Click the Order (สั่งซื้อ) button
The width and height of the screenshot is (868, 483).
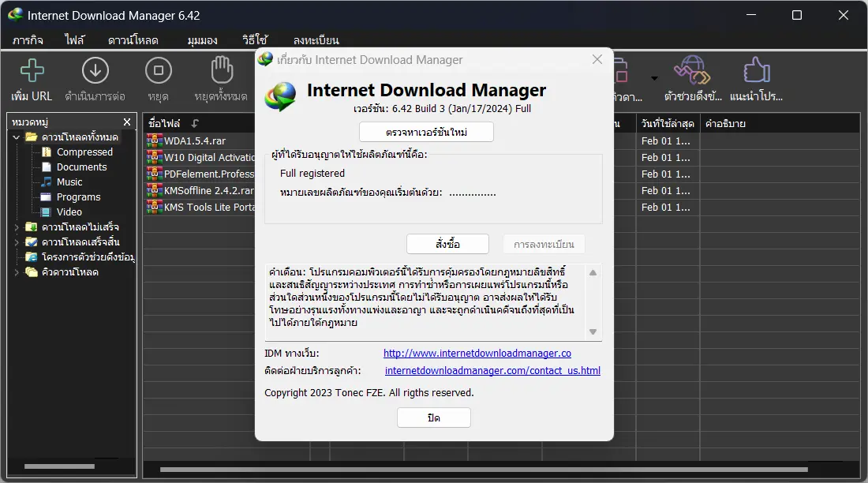click(447, 244)
